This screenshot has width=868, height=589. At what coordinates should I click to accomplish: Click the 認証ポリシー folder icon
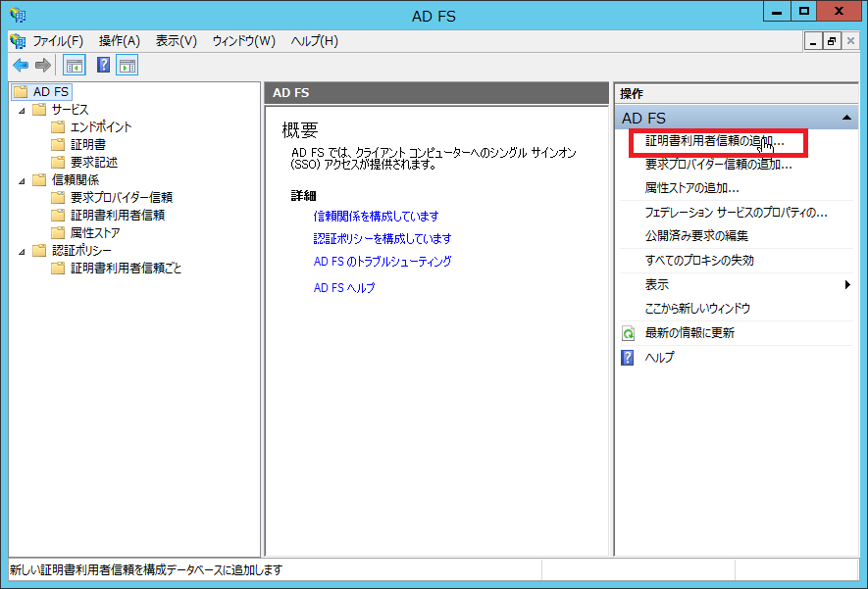point(39,251)
